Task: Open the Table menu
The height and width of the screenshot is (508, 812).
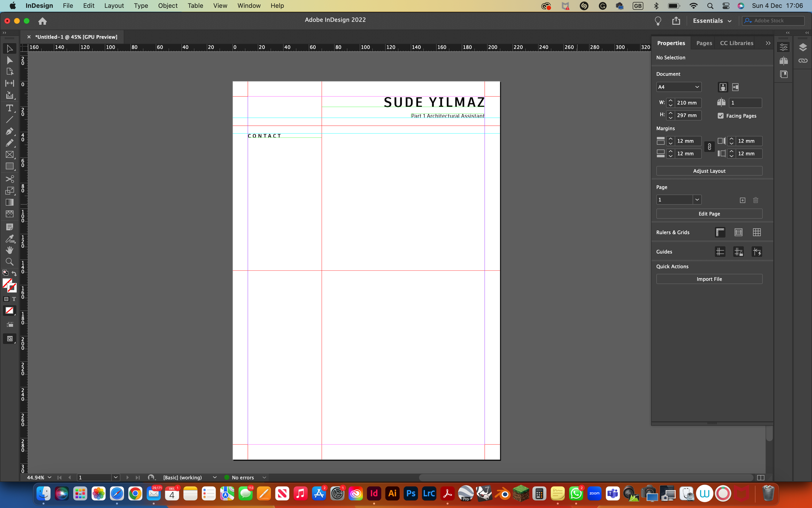Action: 195,6
